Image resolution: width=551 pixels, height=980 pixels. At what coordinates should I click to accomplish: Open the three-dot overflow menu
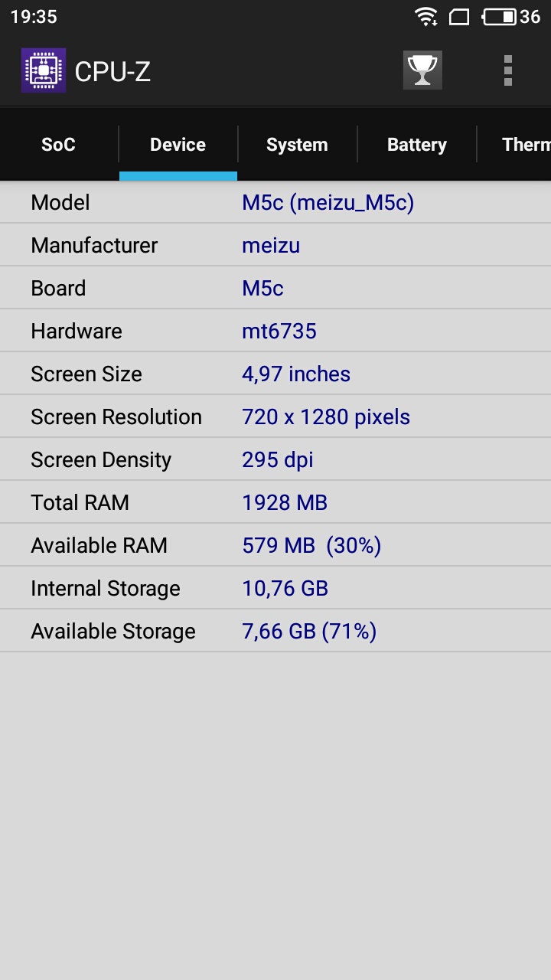click(x=507, y=70)
